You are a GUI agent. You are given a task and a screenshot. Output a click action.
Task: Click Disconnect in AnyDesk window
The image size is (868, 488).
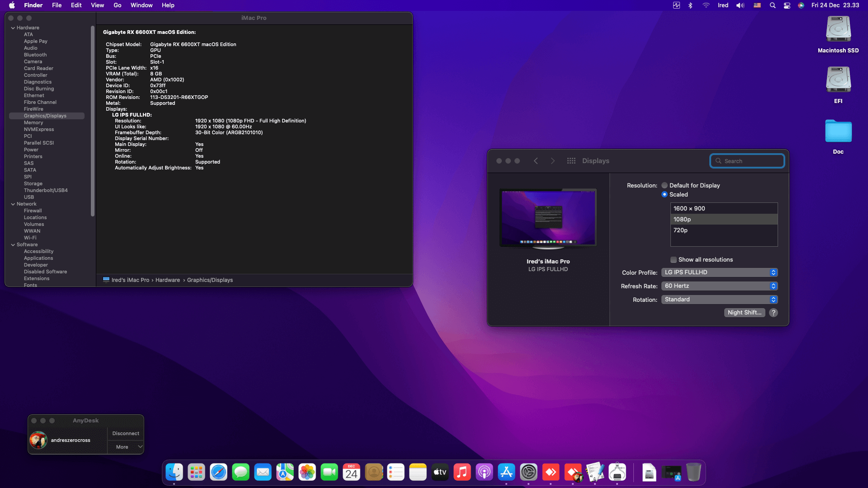coord(126,433)
